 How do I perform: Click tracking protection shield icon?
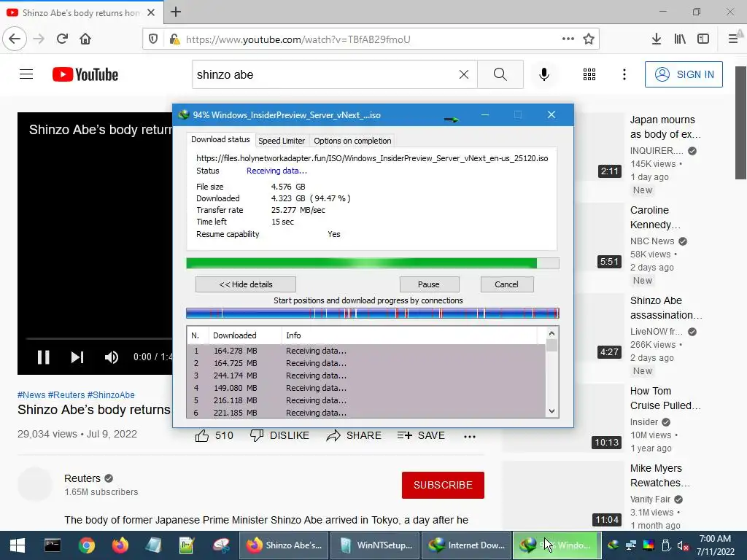(153, 39)
